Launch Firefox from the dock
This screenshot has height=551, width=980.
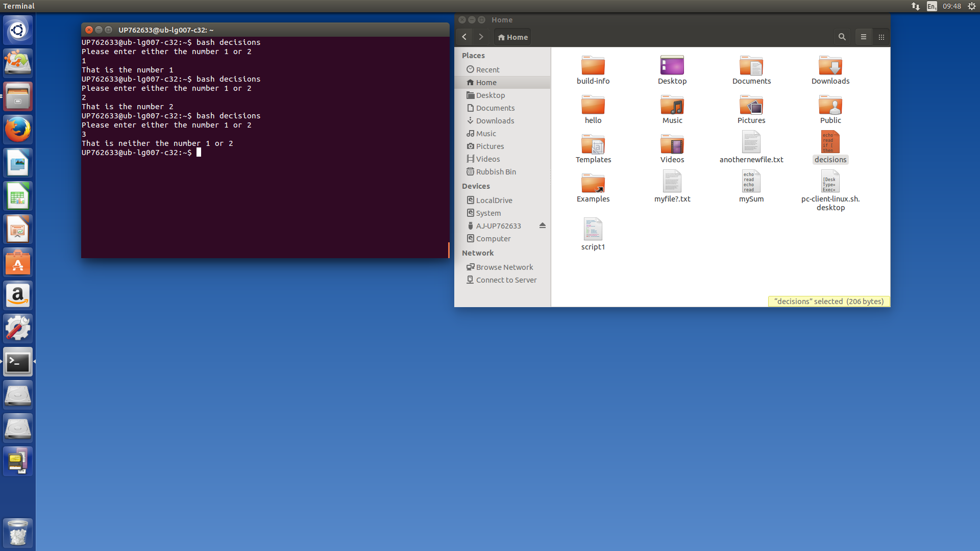click(18, 130)
